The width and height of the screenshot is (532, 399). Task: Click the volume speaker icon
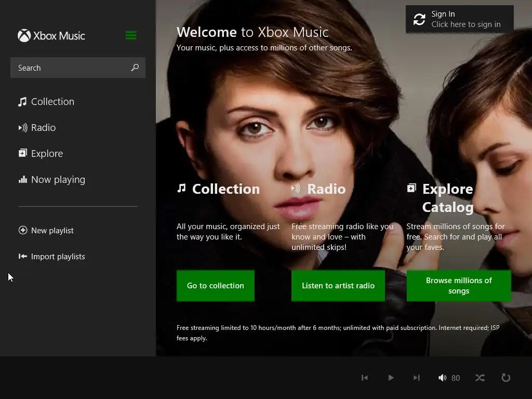tap(443, 378)
